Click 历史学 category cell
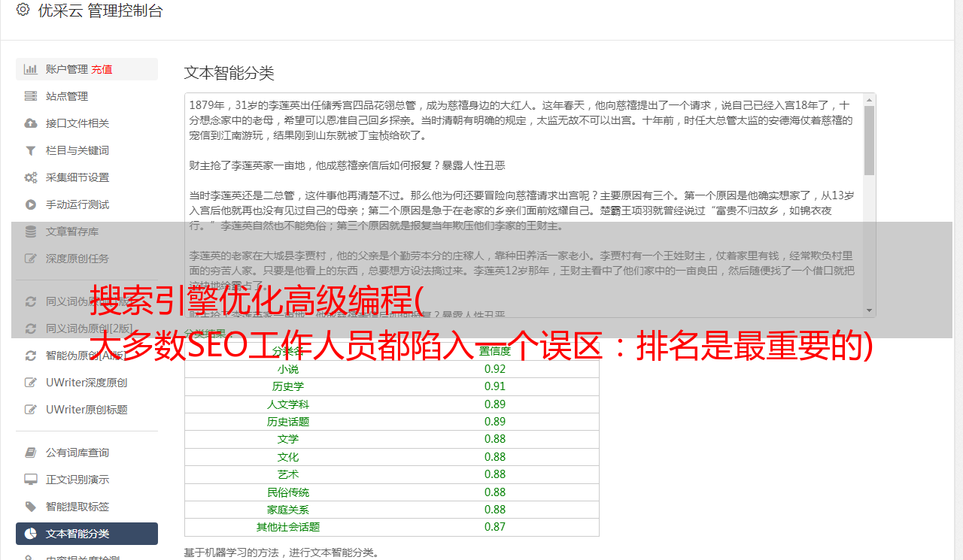Viewport: 963px width, 560px height. coord(288,386)
